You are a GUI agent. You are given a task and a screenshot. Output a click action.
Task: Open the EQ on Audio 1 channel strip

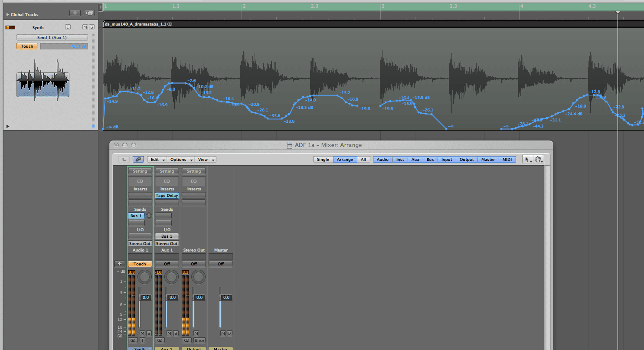click(x=140, y=181)
